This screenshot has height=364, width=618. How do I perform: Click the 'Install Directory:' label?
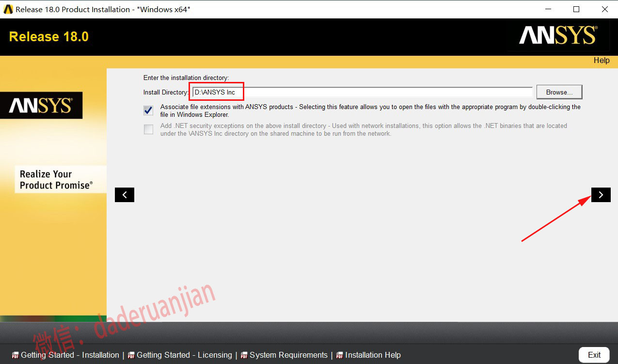(166, 92)
